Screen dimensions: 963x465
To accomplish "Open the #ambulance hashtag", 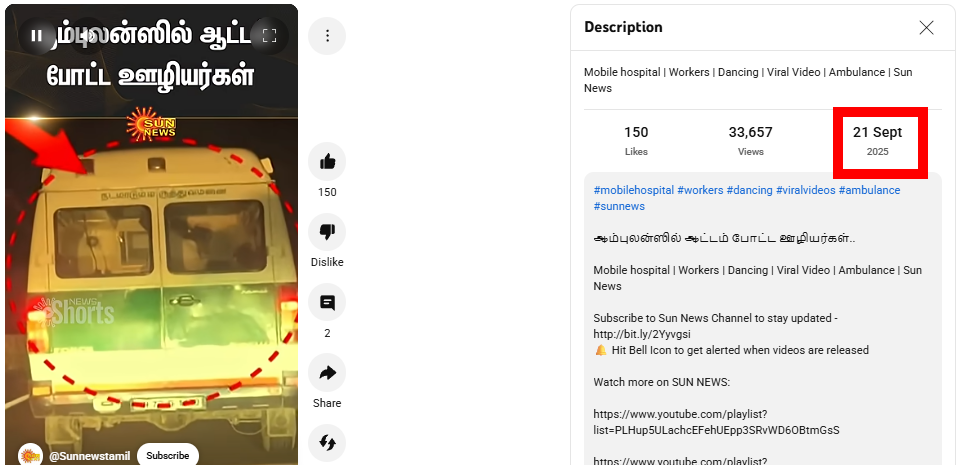I will tap(870, 190).
